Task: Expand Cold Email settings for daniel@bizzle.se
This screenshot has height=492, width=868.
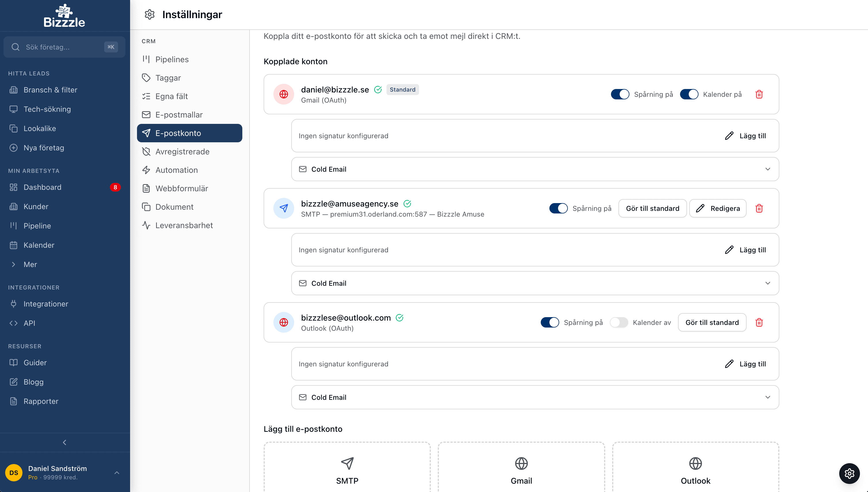Action: 768,169
